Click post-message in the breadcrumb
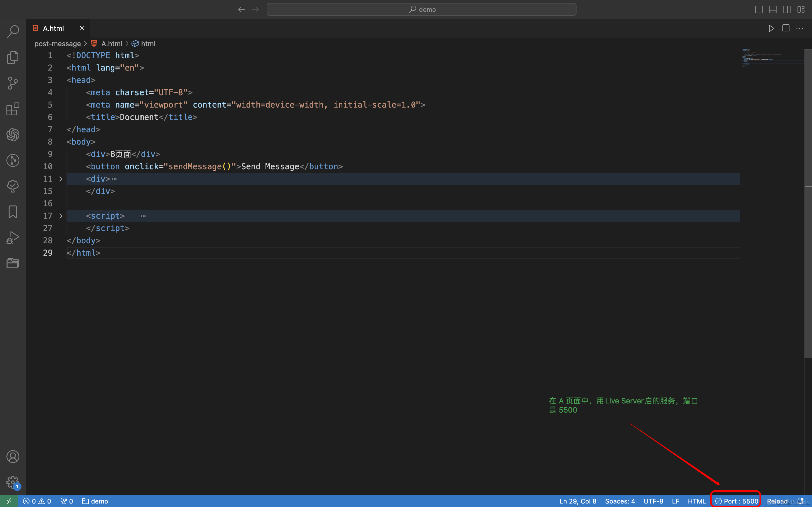This screenshot has height=507, width=812. point(57,43)
